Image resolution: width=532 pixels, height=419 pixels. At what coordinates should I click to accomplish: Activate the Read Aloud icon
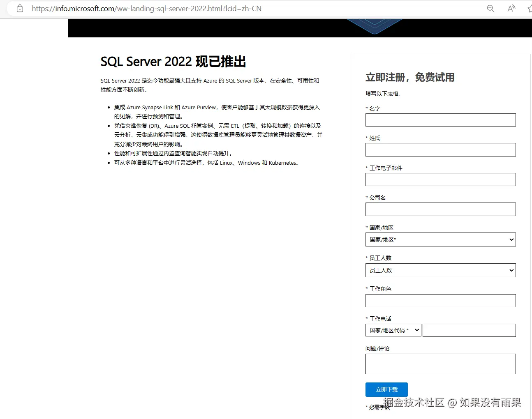pos(511,8)
